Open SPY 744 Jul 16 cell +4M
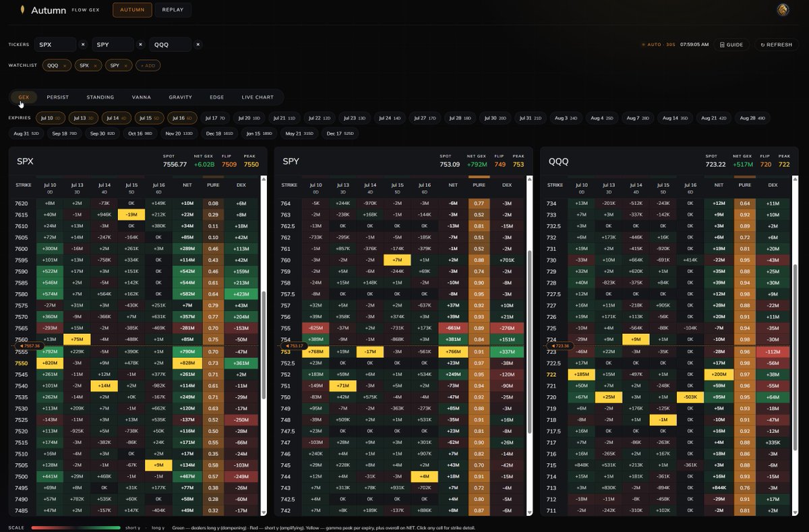 (x=424, y=477)
